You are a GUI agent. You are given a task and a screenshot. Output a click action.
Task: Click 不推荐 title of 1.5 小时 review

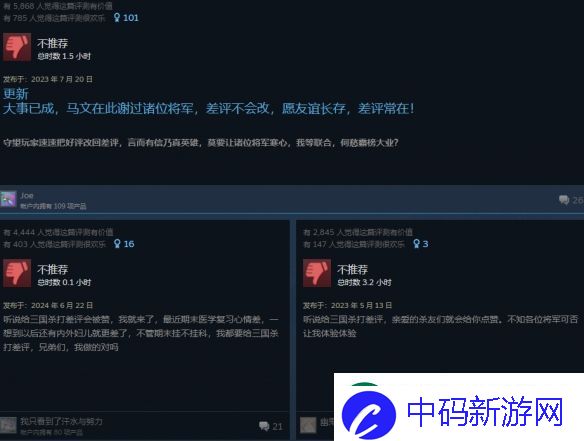click(x=53, y=43)
